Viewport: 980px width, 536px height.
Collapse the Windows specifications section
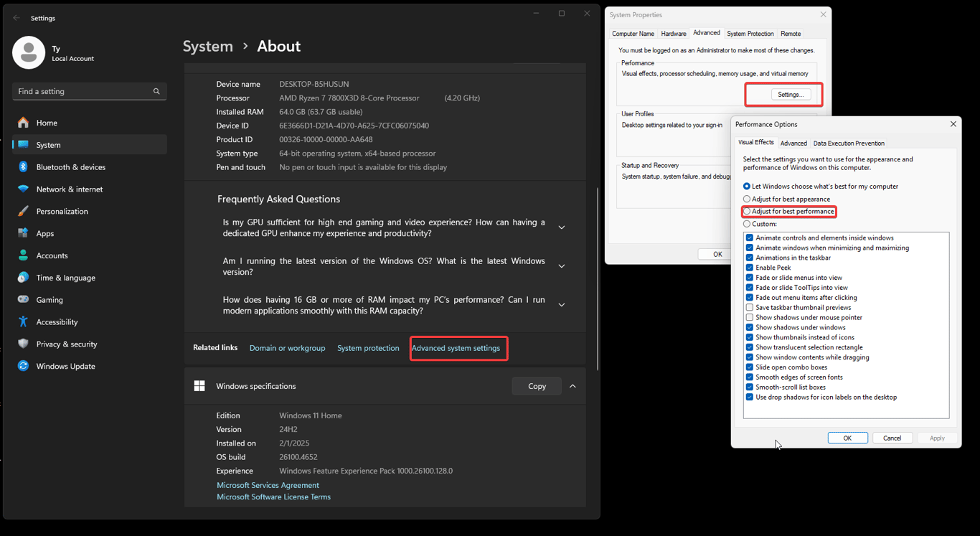click(x=573, y=386)
